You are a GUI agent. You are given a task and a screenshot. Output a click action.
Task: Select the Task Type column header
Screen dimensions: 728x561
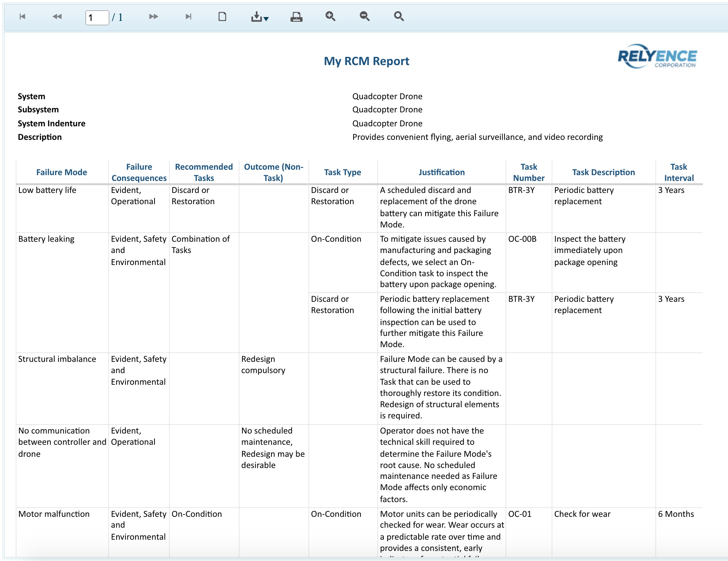pyautogui.click(x=342, y=172)
